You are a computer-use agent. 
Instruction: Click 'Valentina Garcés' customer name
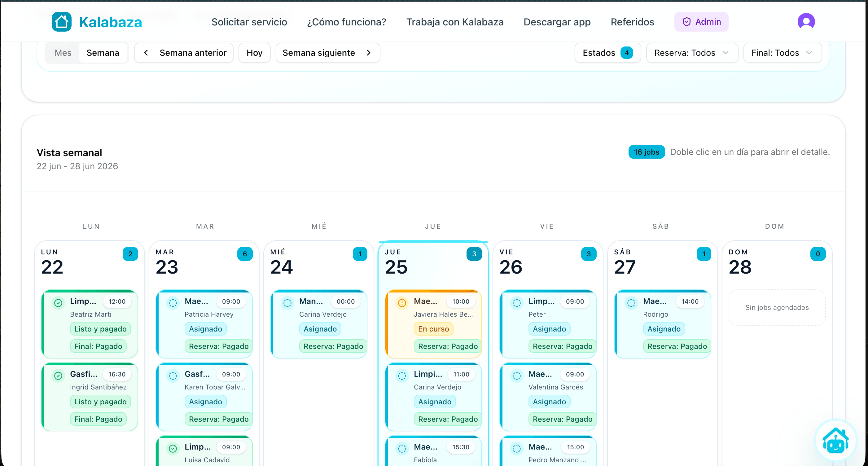pos(556,387)
